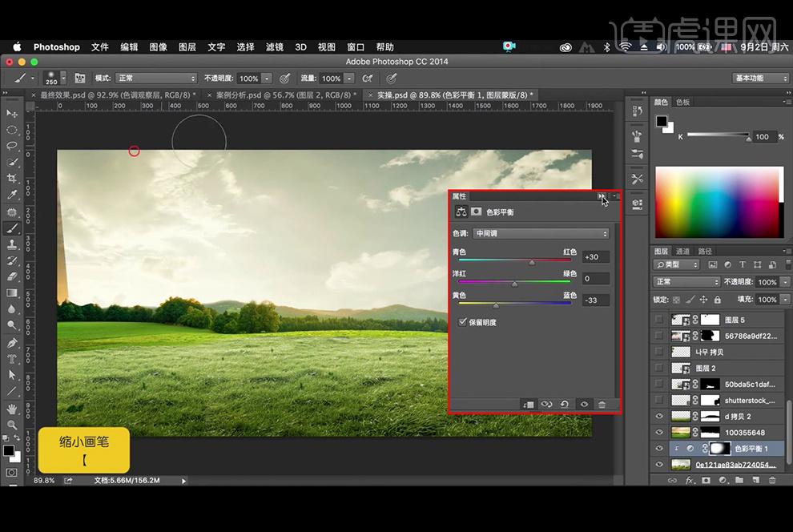793x532 pixels.
Task: Filter layers by type layers (T icon)
Action: pyautogui.click(x=743, y=264)
